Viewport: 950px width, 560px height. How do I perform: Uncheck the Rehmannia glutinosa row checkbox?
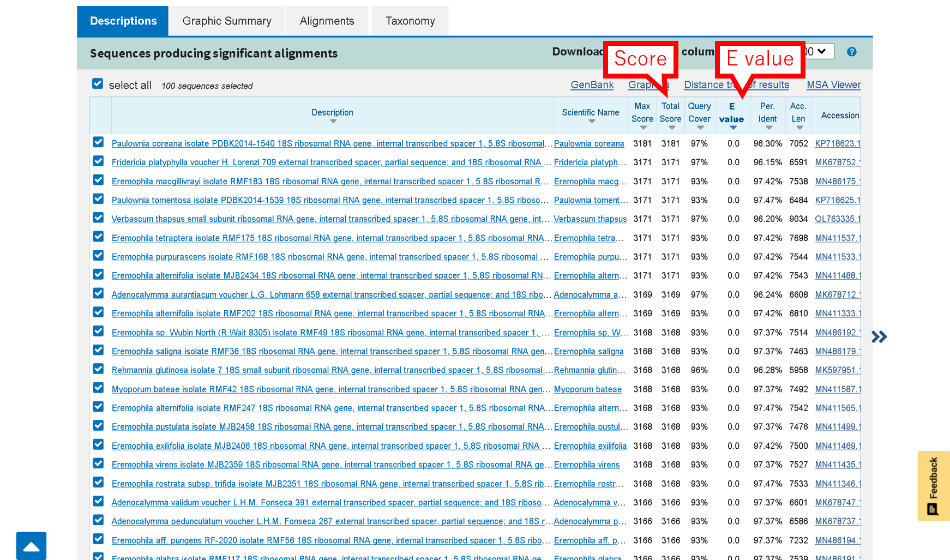point(98,369)
